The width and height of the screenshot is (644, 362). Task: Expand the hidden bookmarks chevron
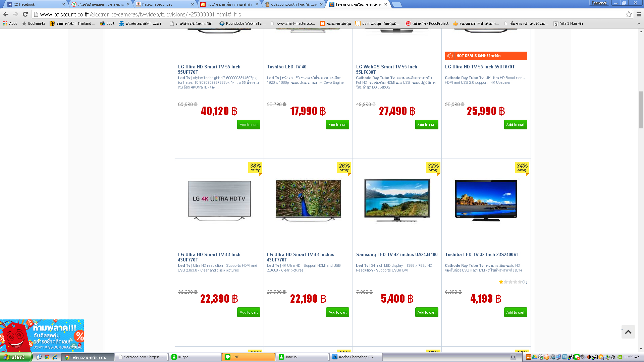(638, 23)
